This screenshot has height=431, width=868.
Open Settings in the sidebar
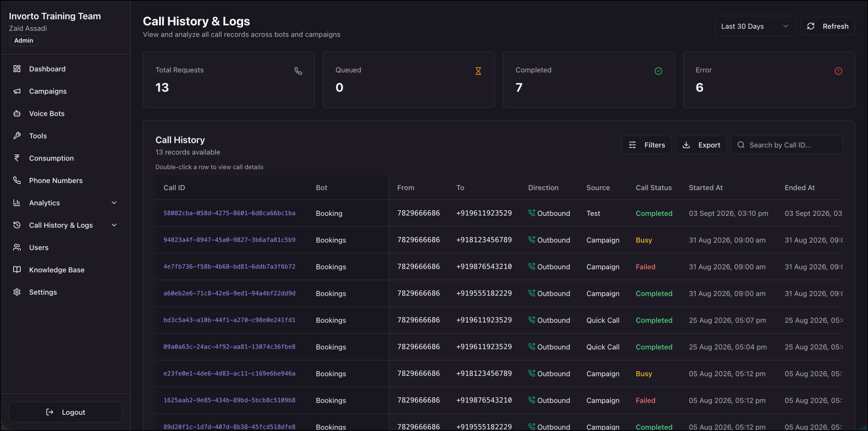click(x=65, y=292)
